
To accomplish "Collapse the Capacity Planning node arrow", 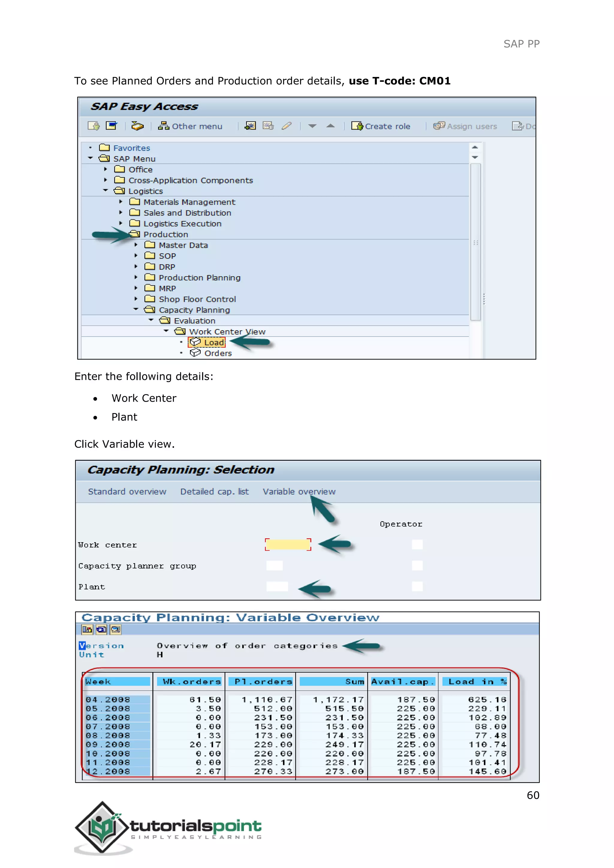I will pyautogui.click(x=136, y=309).
